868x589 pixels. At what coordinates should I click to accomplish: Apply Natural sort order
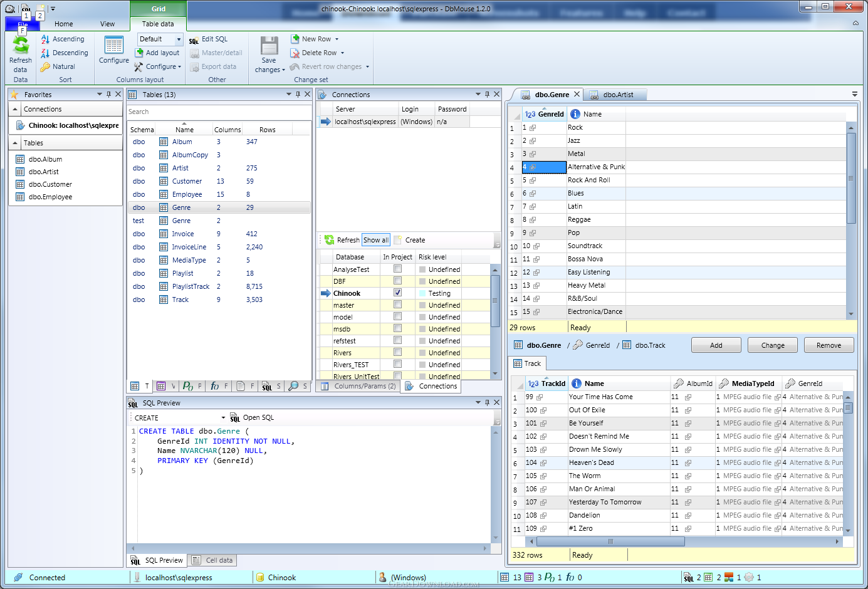58,66
